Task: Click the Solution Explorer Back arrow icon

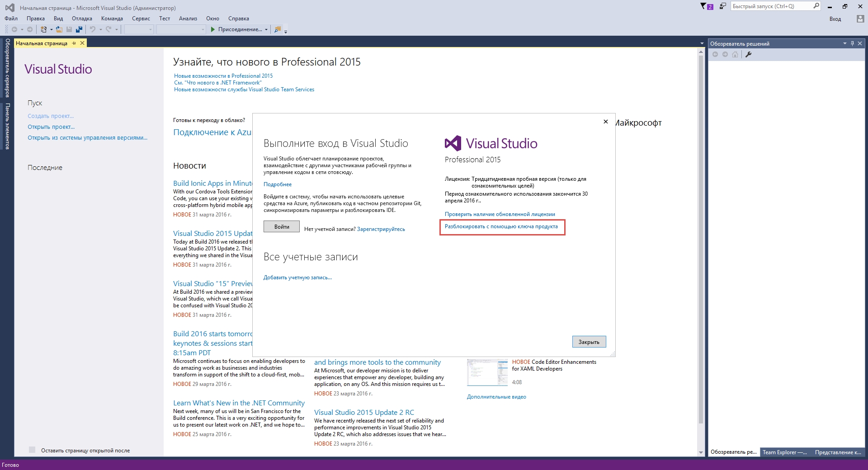Action: 715,54
